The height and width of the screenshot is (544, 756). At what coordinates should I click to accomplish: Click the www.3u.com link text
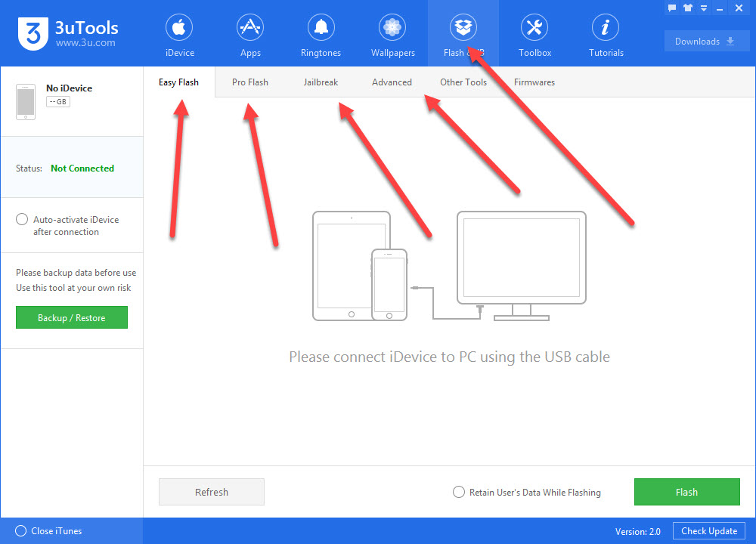[x=85, y=43]
